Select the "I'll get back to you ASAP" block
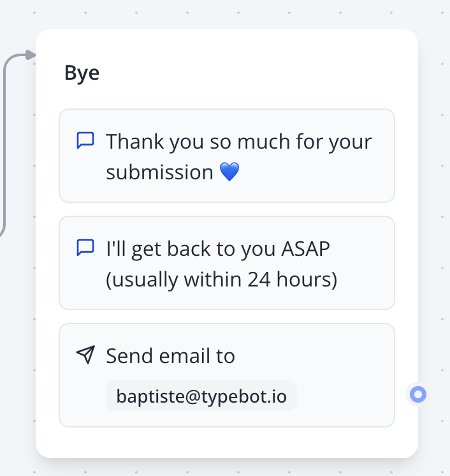 tap(226, 263)
